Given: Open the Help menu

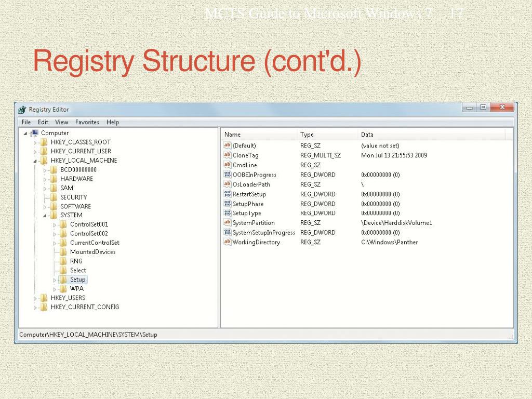Looking at the screenshot, I should [113, 122].
